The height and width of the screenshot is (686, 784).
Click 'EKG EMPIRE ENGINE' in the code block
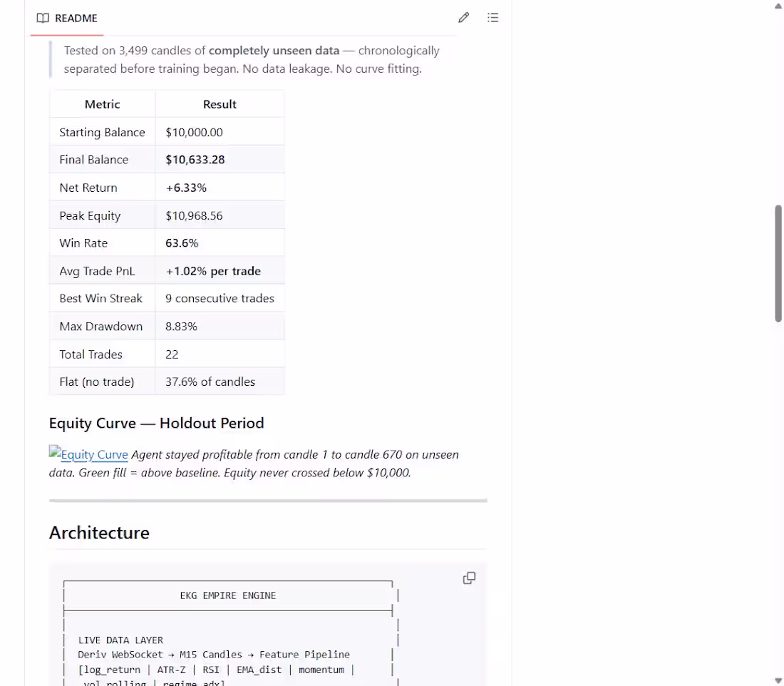coord(228,595)
